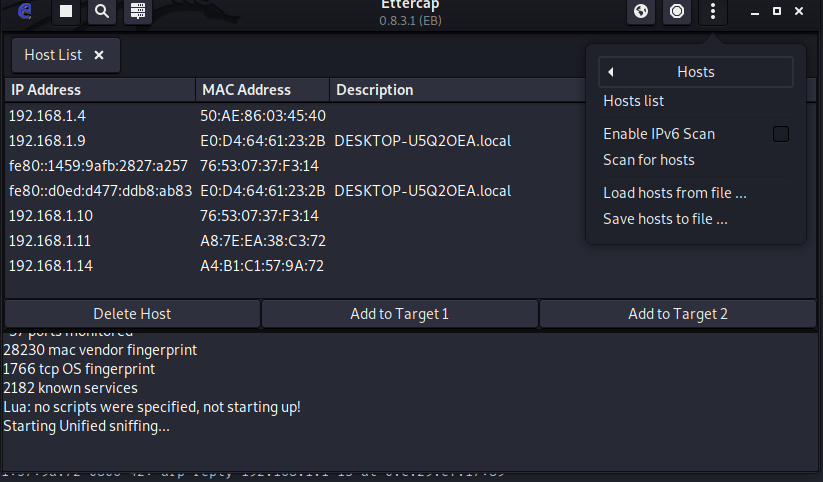Close the Host List tab
This screenshot has width=823, height=482.
(x=99, y=55)
